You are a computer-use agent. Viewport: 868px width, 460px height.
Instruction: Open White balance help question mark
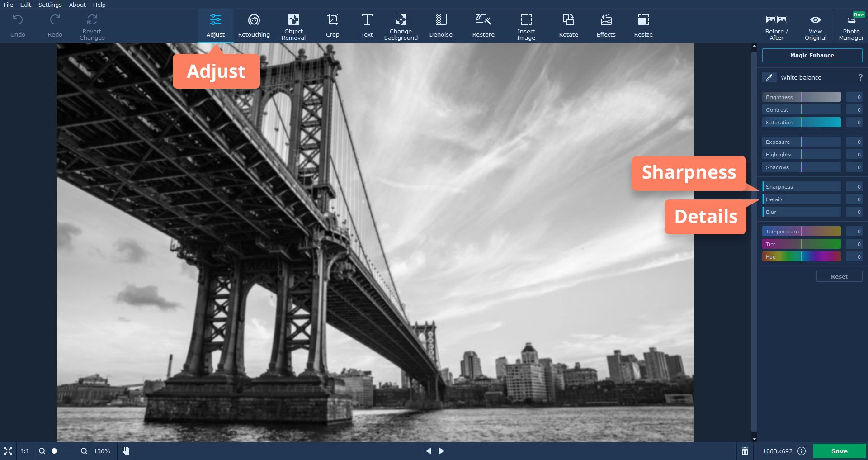[860, 77]
